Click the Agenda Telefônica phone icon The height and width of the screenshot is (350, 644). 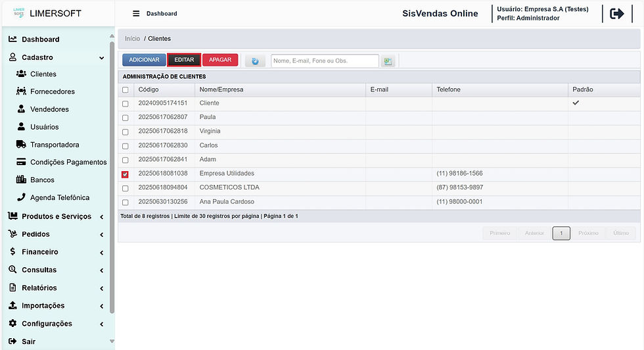21,197
